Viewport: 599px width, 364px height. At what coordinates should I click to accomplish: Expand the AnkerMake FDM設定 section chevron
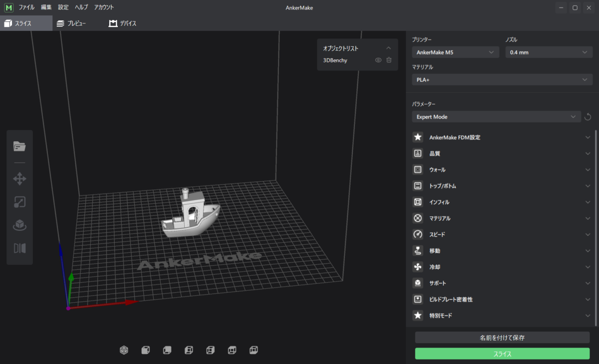pos(588,137)
